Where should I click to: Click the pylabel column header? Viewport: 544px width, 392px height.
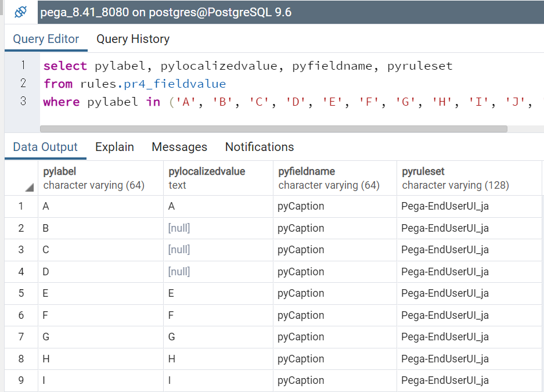pos(100,178)
